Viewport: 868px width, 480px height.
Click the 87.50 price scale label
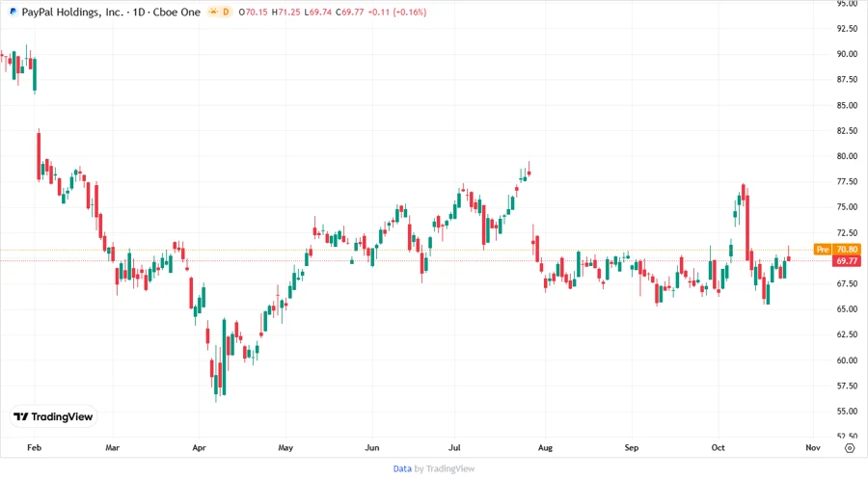pos(847,80)
